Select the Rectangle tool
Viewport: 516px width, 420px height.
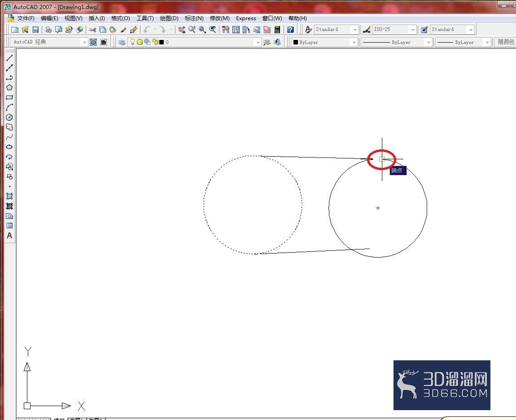pos(9,97)
